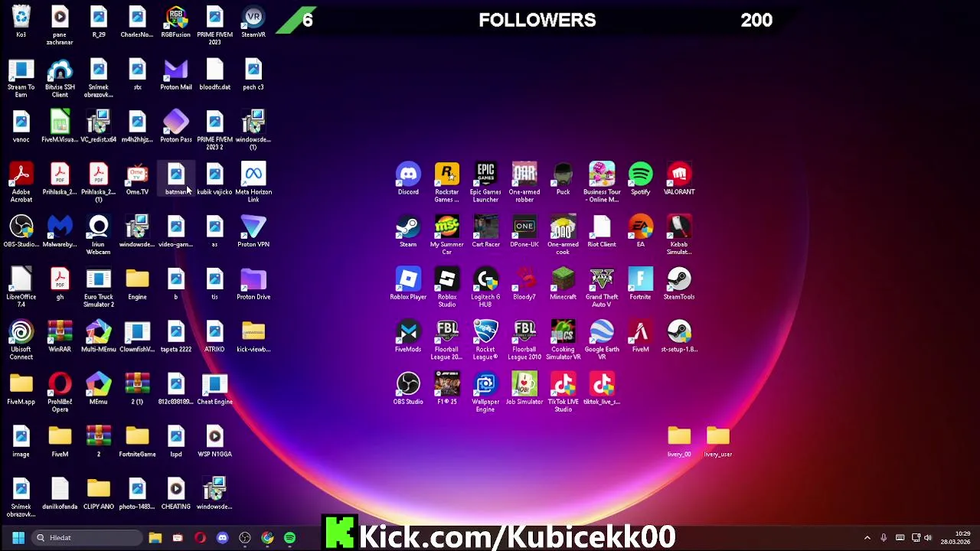Open the taskbar volume control
Viewport: 980px width, 551px height.
coord(928,538)
